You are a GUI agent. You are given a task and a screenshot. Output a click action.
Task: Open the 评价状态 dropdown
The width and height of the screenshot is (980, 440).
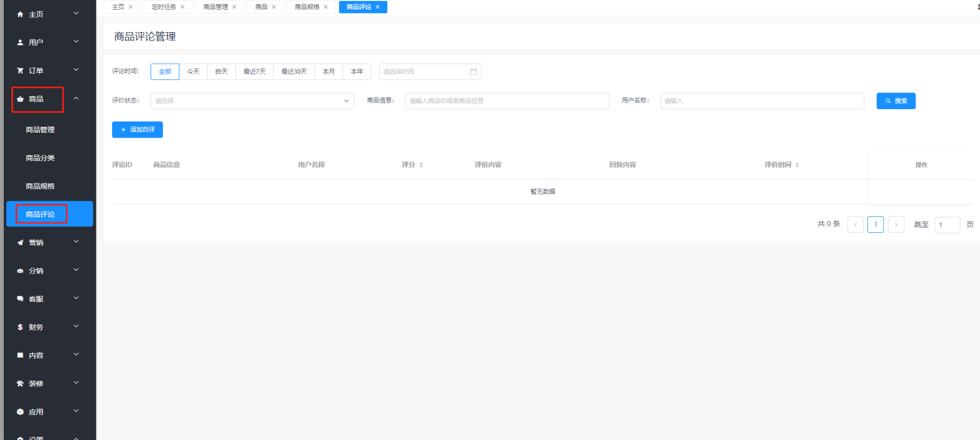click(x=252, y=101)
